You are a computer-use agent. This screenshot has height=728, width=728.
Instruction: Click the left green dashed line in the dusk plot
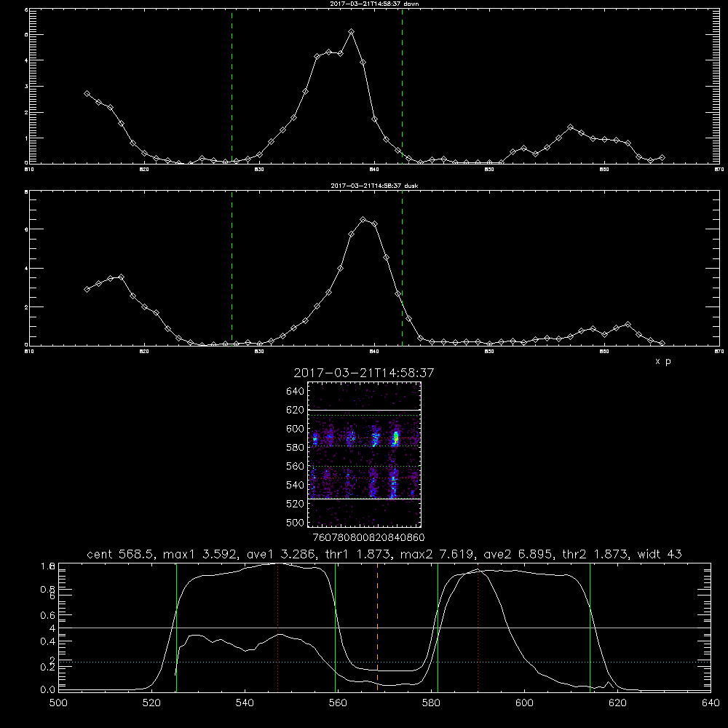coord(232,268)
